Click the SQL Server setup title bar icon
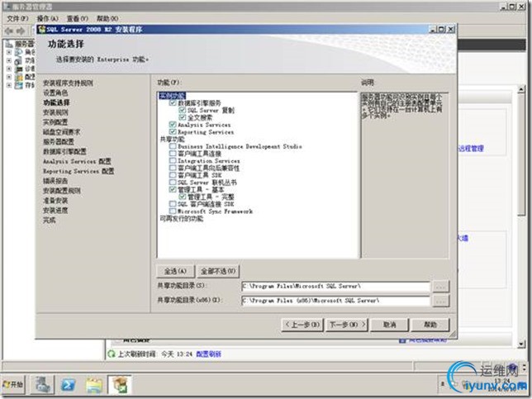The width and height of the screenshot is (532, 399). click(x=42, y=29)
